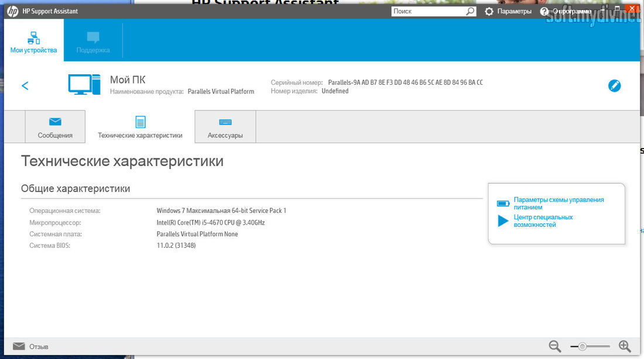Open Центр специальных возможностей link

click(543, 221)
